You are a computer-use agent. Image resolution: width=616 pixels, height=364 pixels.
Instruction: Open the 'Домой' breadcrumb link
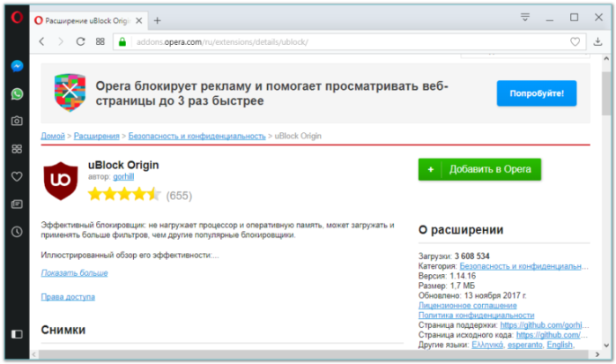[53, 136]
